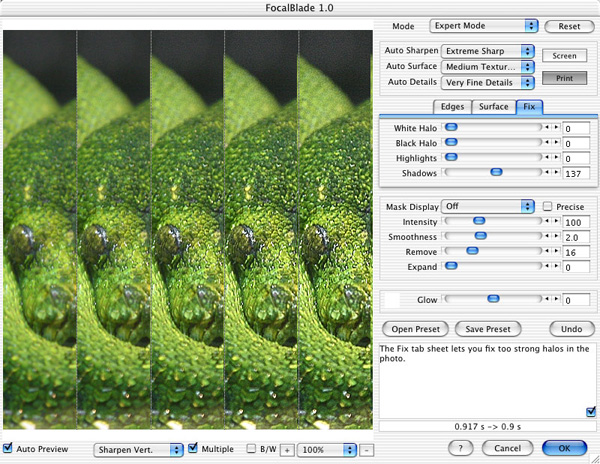This screenshot has height=464, width=600.
Task: Toggle the Multiple checkbox
Action: 194,449
